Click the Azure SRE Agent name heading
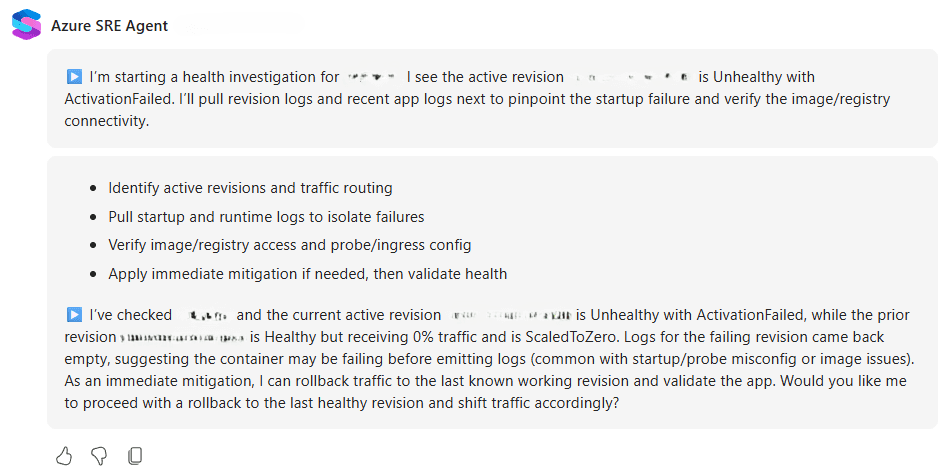952x475 pixels. (x=109, y=26)
